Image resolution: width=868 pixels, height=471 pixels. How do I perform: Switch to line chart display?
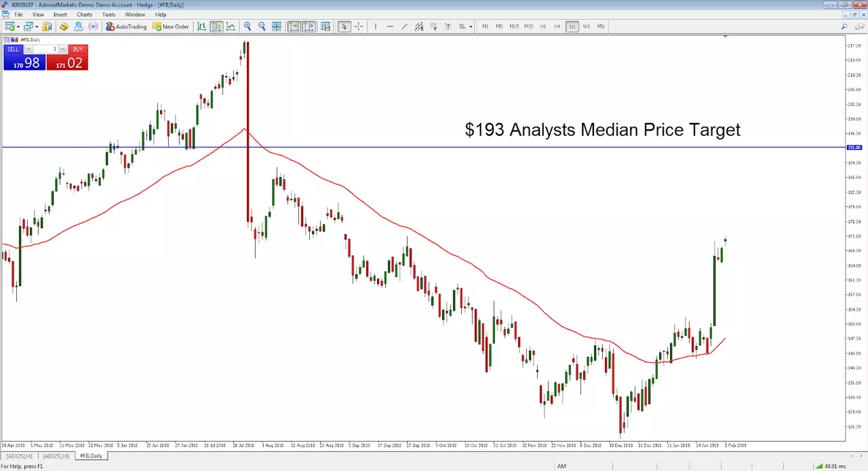coord(231,26)
